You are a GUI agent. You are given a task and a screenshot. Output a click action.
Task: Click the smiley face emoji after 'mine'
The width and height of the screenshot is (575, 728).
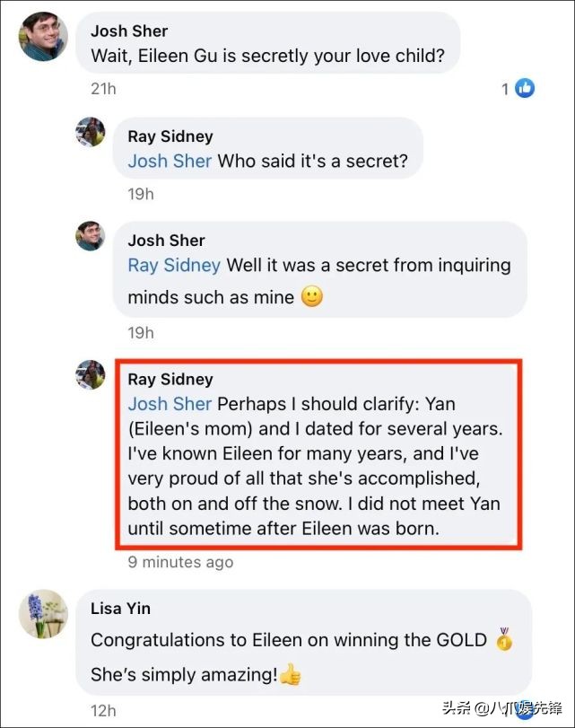pyautogui.click(x=311, y=296)
